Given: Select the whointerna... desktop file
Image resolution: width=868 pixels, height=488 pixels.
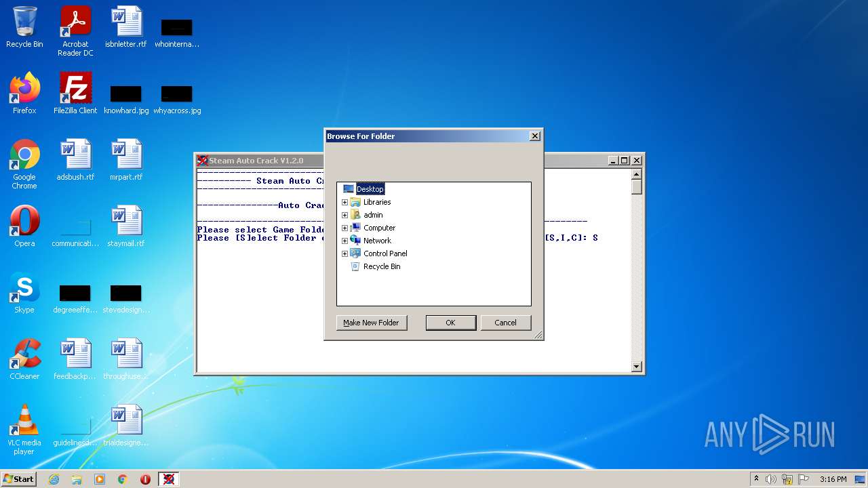Looking at the screenshot, I should (177, 31).
